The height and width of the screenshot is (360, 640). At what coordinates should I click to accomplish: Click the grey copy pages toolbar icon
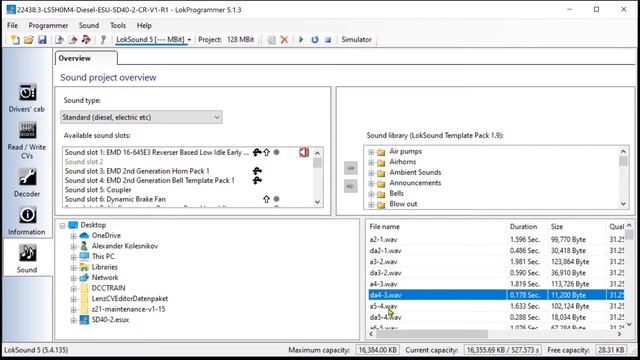coord(271,40)
